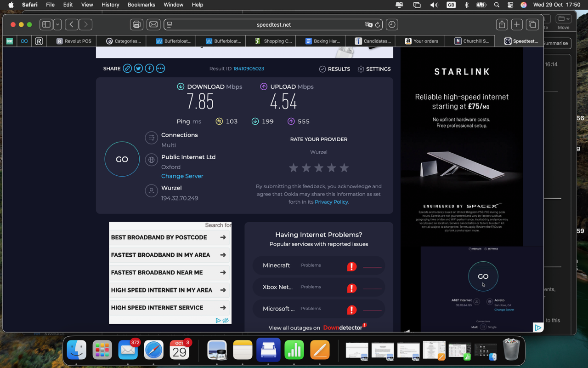This screenshot has width=588, height=368.
Task: Click the copy link share icon
Action: [127, 69]
